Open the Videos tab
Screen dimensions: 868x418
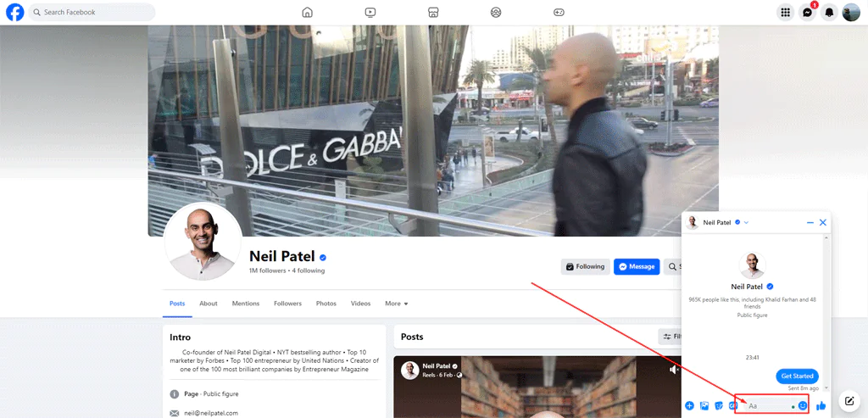[360, 304]
